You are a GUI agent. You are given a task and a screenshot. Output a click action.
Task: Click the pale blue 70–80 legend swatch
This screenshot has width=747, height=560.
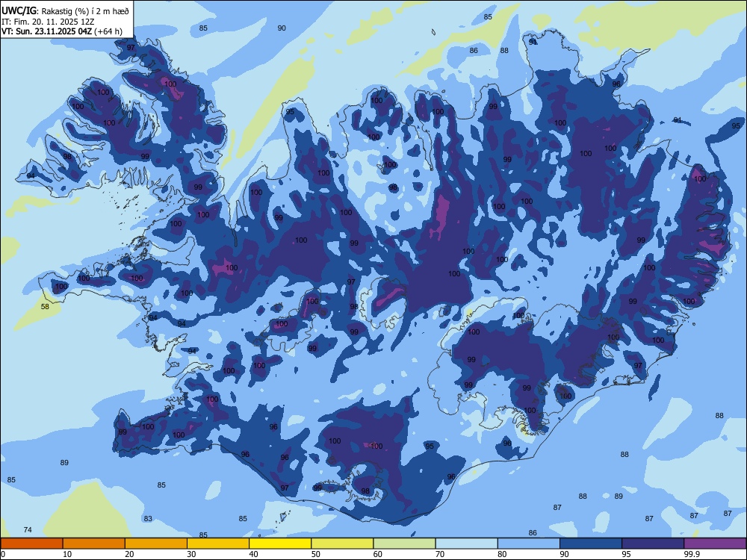[x=466, y=544]
